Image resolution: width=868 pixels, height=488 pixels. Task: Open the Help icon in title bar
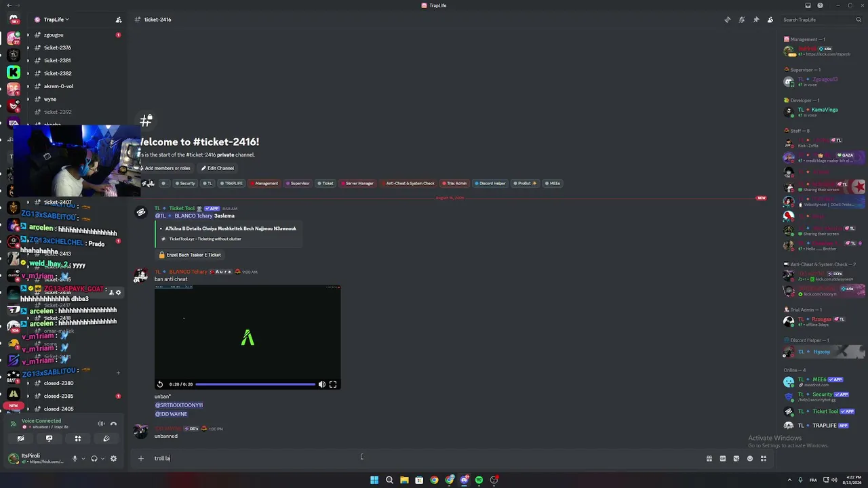(820, 5)
